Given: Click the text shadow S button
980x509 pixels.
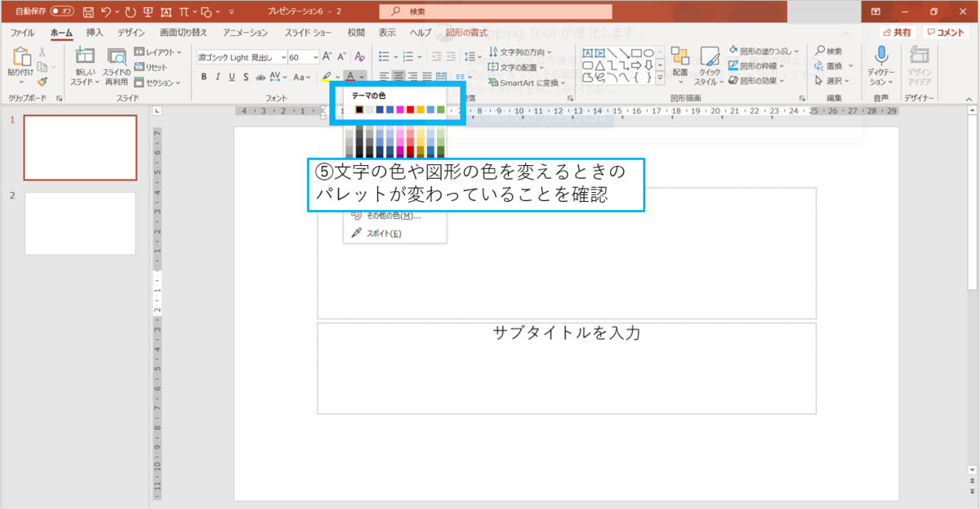Looking at the screenshot, I should tap(245, 77).
